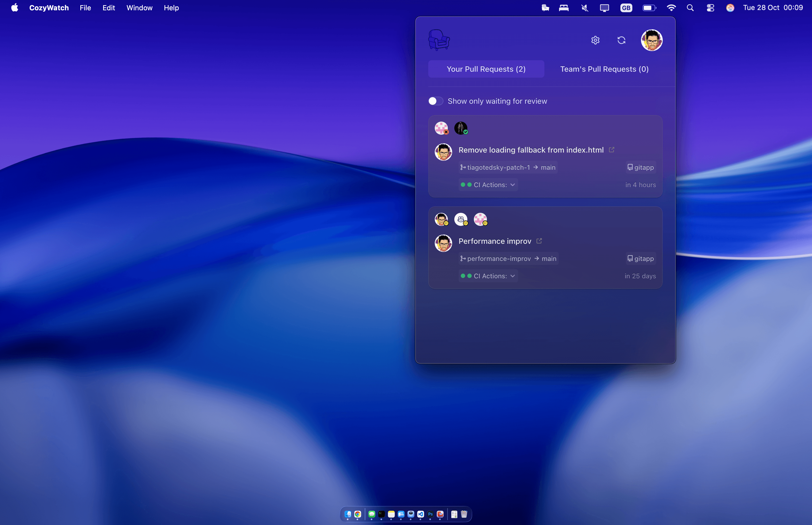Image resolution: width=812 pixels, height=525 pixels.
Task: Launch Chrome from the Dock
Action: tap(357, 514)
